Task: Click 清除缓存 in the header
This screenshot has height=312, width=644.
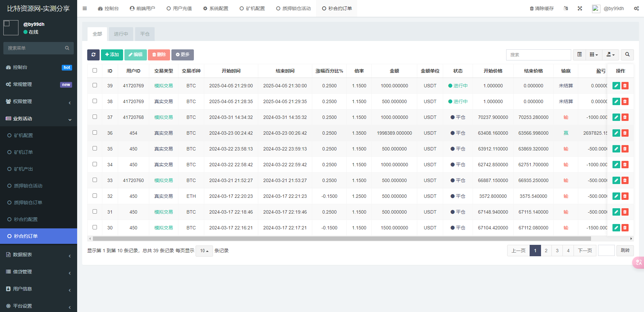Action: pyautogui.click(x=542, y=8)
